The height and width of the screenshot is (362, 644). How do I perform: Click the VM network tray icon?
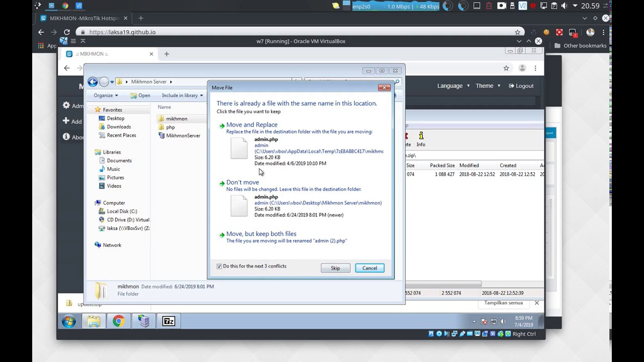493,321
